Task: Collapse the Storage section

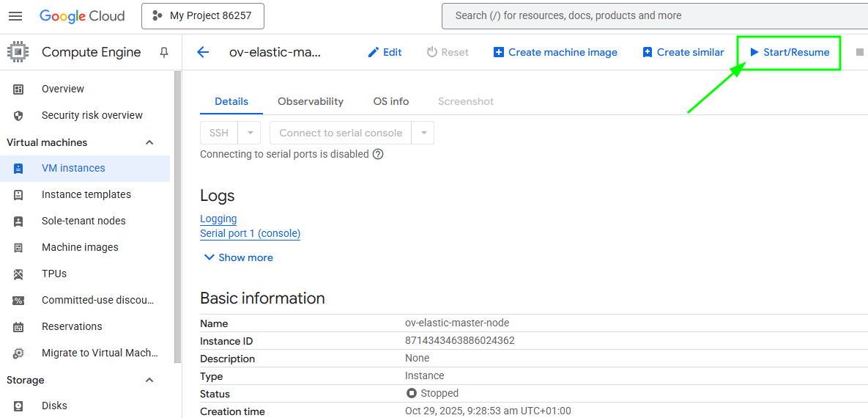Action: 149,380
